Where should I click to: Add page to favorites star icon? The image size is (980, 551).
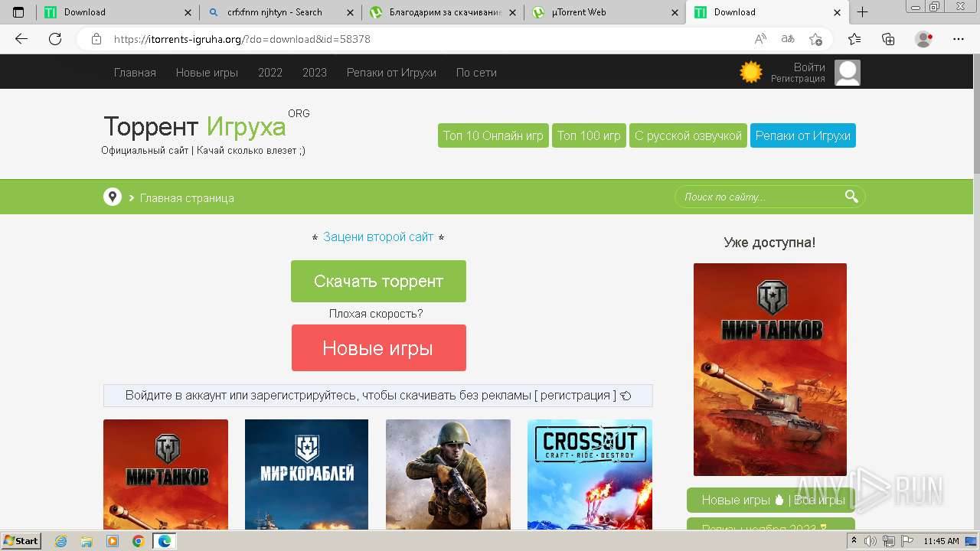click(x=815, y=39)
